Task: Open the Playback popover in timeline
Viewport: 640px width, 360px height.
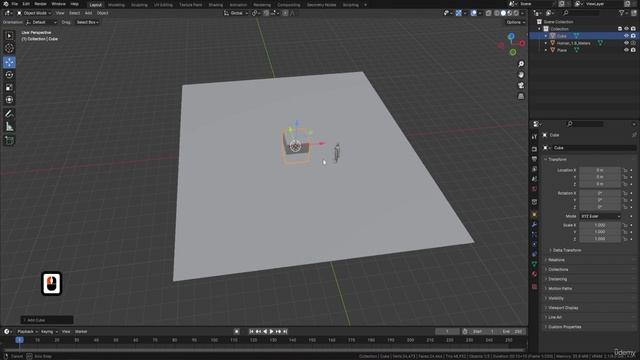Action: click(27, 331)
